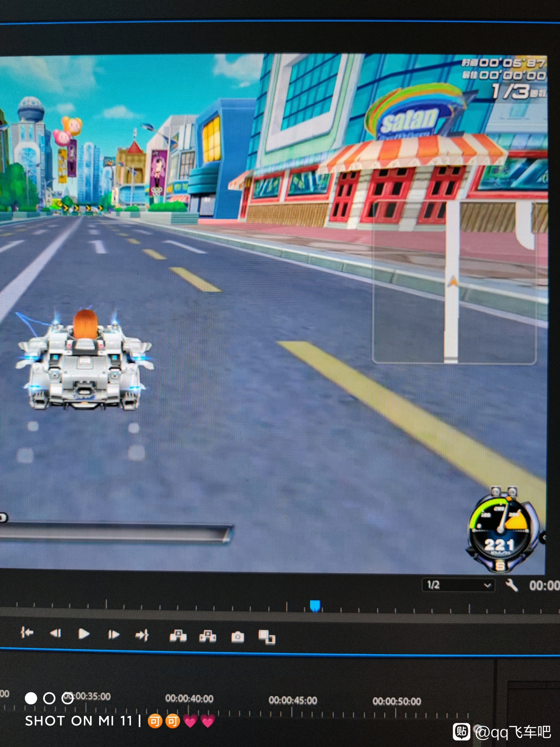Click Go to Out point button

[142, 635]
